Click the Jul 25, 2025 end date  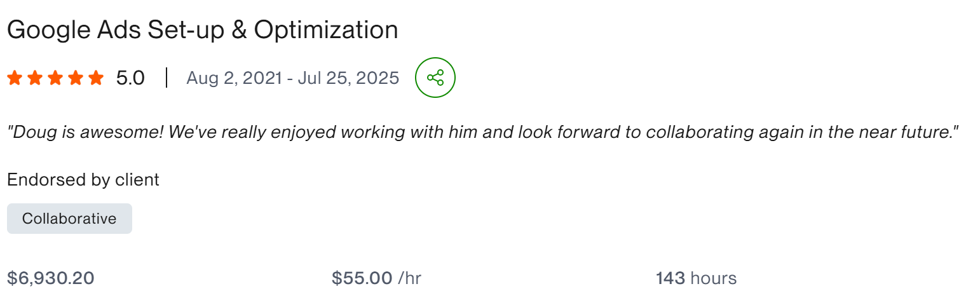point(348,78)
